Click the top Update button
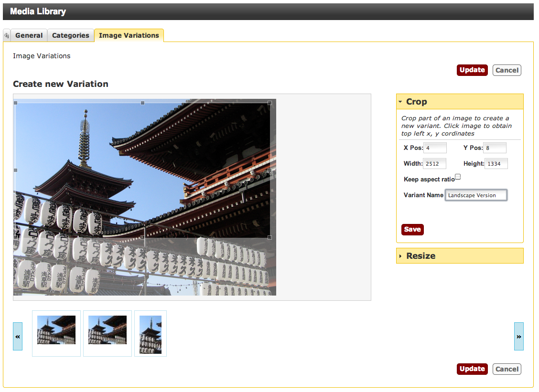 coord(472,70)
